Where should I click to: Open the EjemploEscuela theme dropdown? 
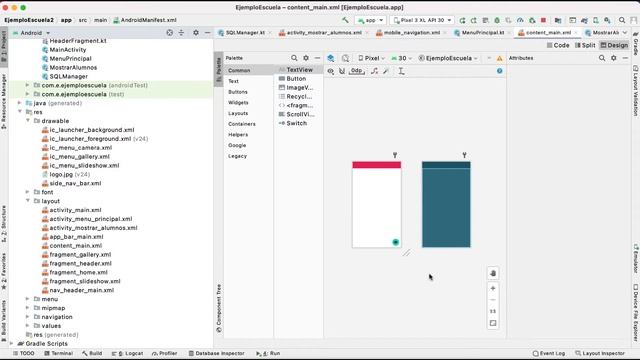pyautogui.click(x=448, y=58)
